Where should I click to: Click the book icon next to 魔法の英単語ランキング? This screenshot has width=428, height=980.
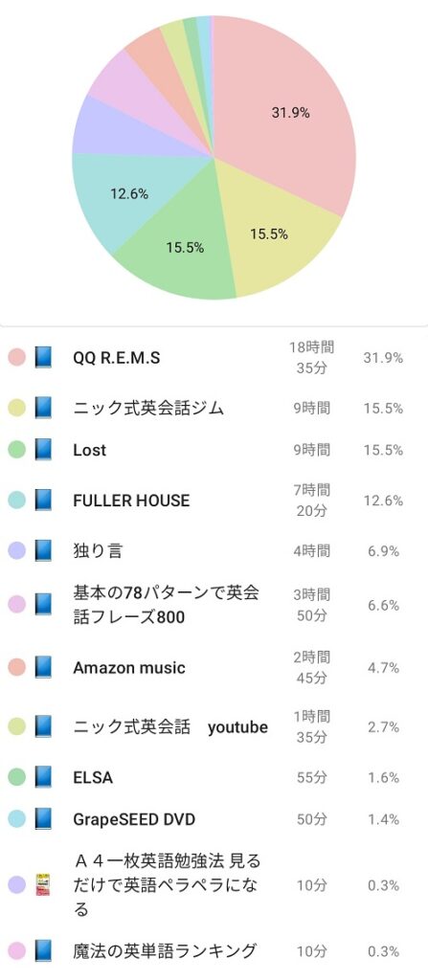[43, 950]
